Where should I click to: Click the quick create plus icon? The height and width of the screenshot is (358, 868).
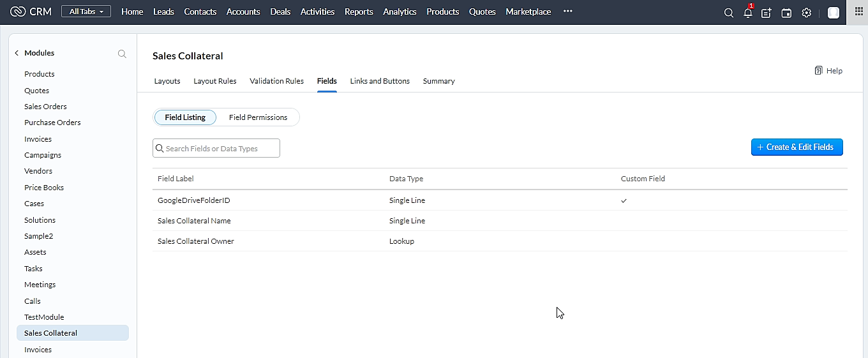point(767,13)
